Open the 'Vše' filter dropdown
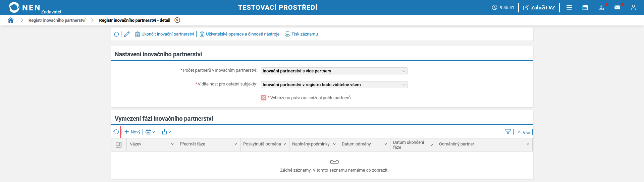 click(524, 132)
